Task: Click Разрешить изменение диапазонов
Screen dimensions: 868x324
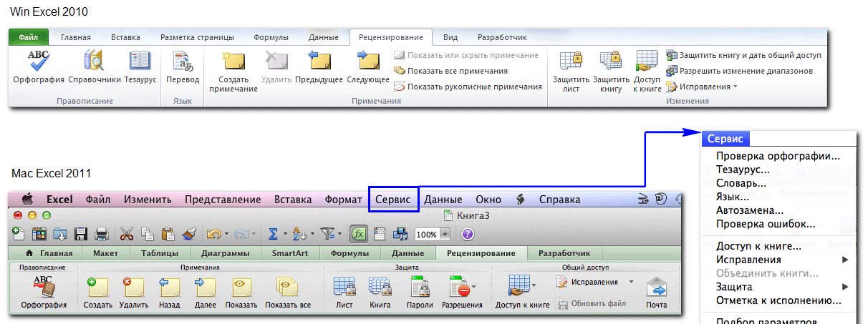Action: click(739, 71)
